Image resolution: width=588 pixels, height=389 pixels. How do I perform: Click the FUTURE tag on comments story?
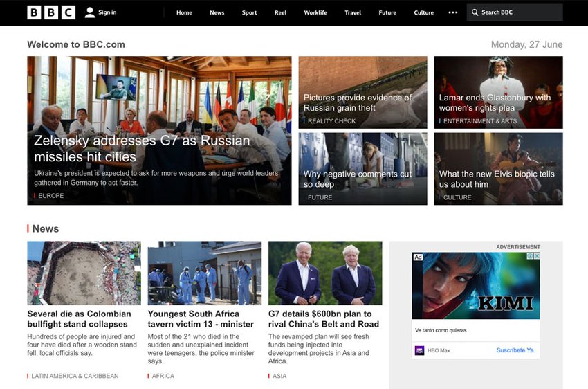[x=320, y=197]
